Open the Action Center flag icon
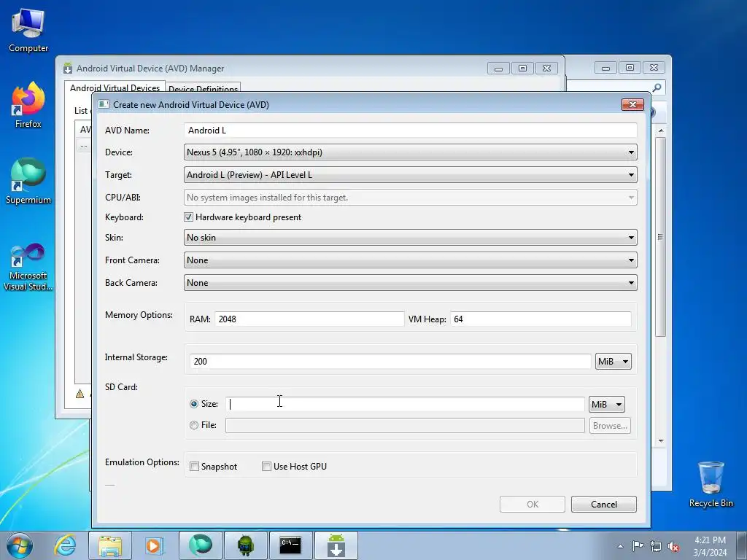The image size is (747, 560). click(638, 546)
